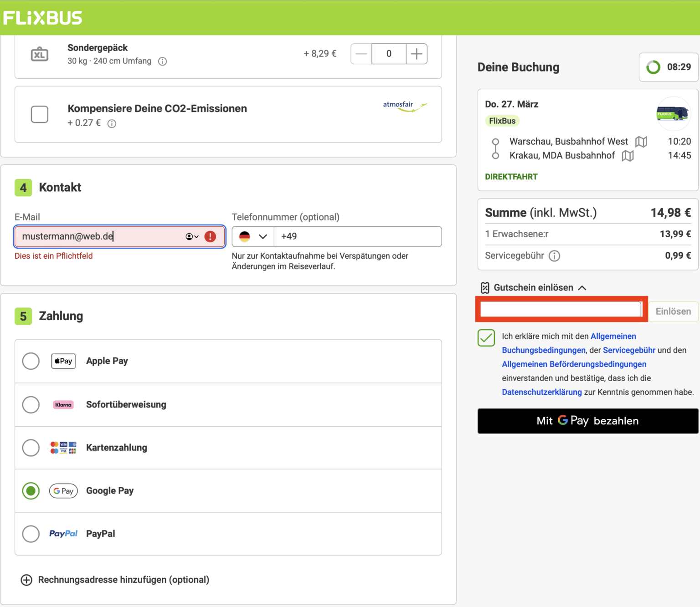700x607 pixels.
Task: Click the voucher code input field
Action: pos(560,309)
